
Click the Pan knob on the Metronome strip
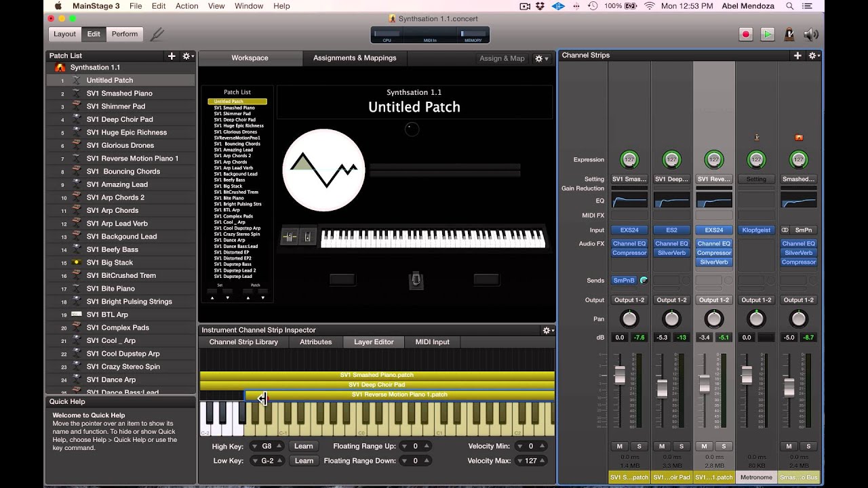[756, 319]
